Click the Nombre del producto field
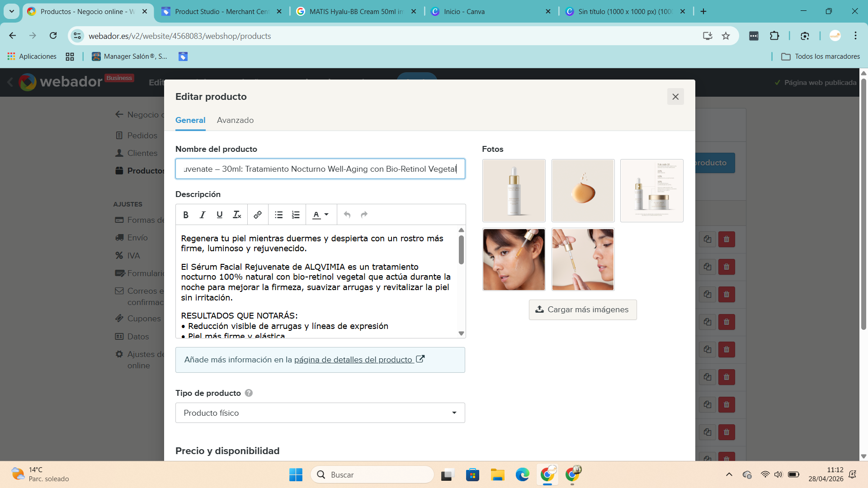 tap(320, 169)
